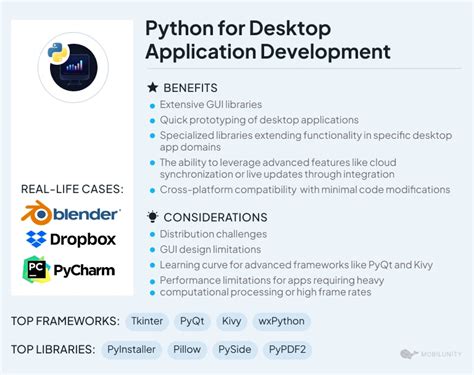The image size is (474, 375).
Task: Click the title 'Python for Desktop Application Development'
Action: (268, 40)
